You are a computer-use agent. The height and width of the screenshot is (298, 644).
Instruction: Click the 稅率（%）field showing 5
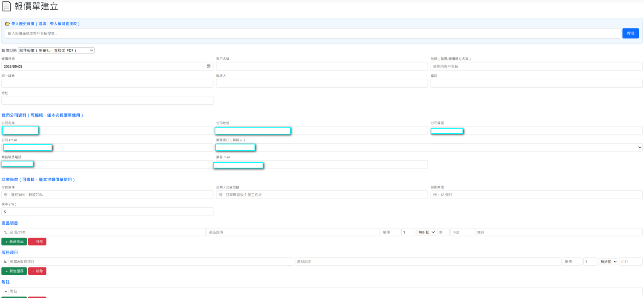107,212
